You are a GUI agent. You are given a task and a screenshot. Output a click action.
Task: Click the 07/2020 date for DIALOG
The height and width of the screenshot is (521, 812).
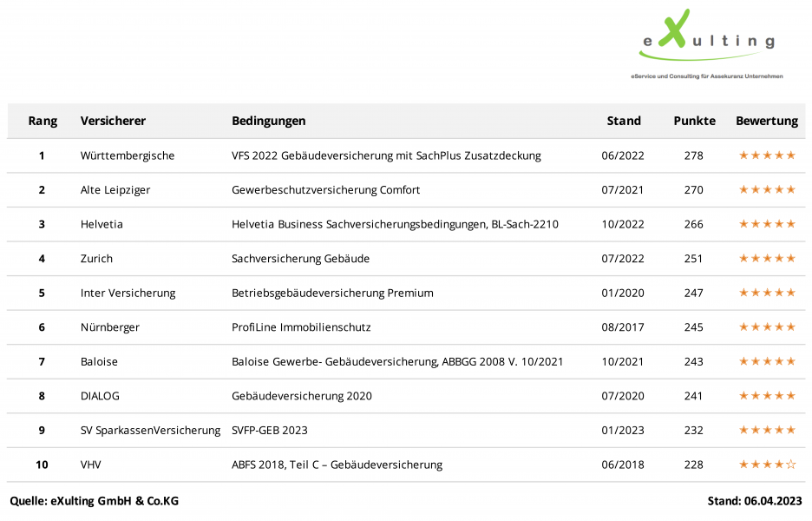coord(623,396)
